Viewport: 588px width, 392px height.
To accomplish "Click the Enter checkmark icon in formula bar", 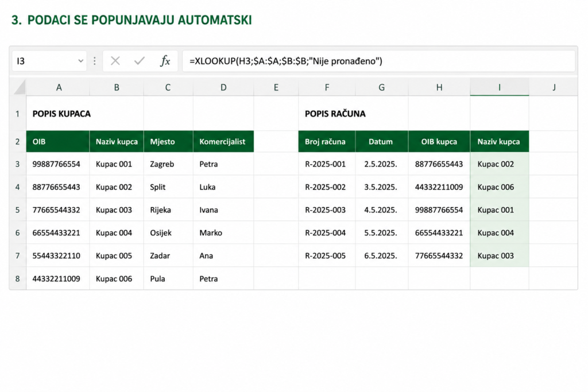I will (x=140, y=61).
